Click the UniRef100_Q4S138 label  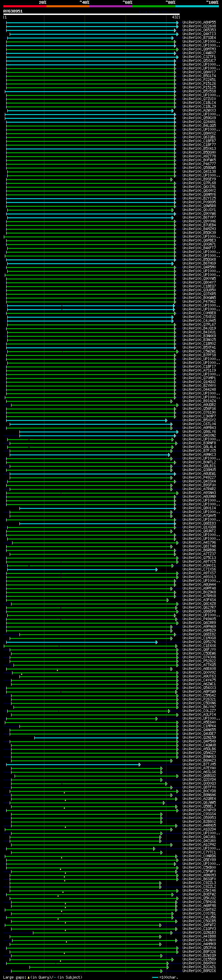click(x=199, y=172)
